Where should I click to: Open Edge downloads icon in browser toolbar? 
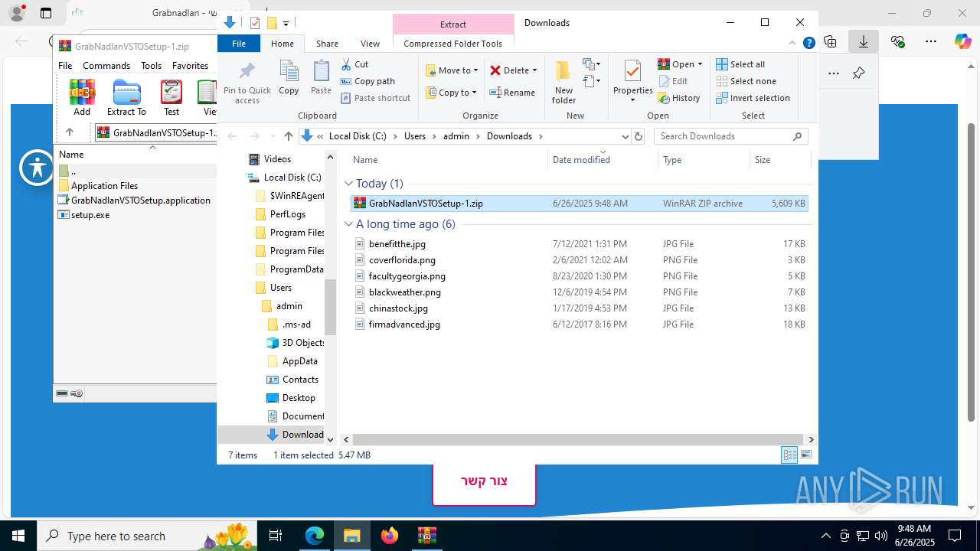coord(864,41)
